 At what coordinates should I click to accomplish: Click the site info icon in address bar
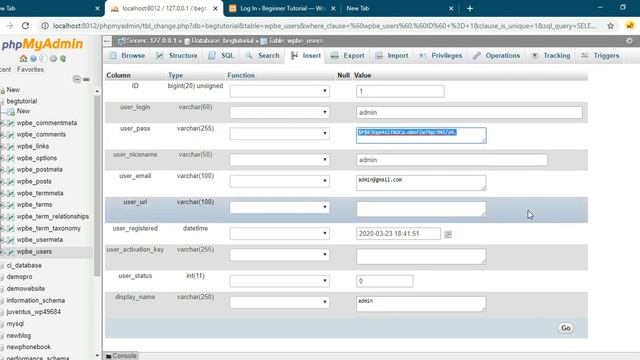pyautogui.click(x=45, y=26)
